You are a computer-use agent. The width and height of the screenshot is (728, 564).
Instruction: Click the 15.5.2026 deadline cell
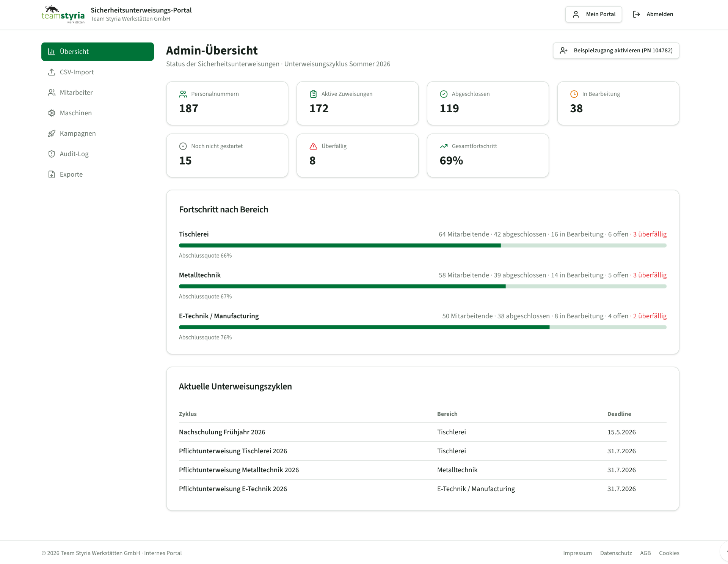pyautogui.click(x=621, y=432)
